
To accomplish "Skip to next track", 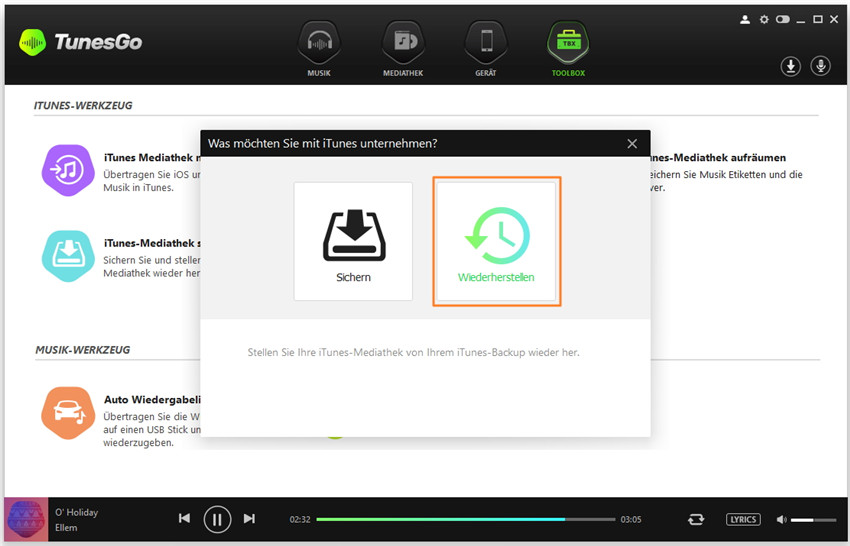I will [x=249, y=519].
